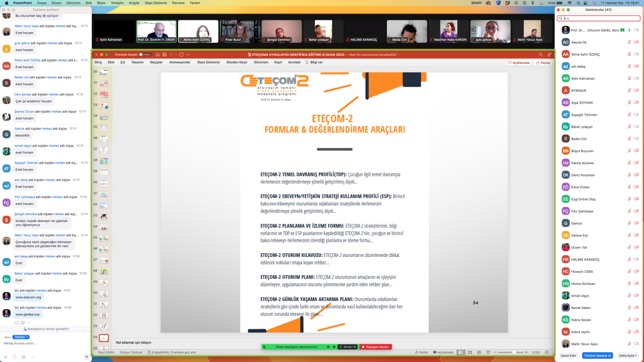Click the share-person icon beside PowerPoint search
This screenshot has height=362, width=644.
[x=550, y=55]
